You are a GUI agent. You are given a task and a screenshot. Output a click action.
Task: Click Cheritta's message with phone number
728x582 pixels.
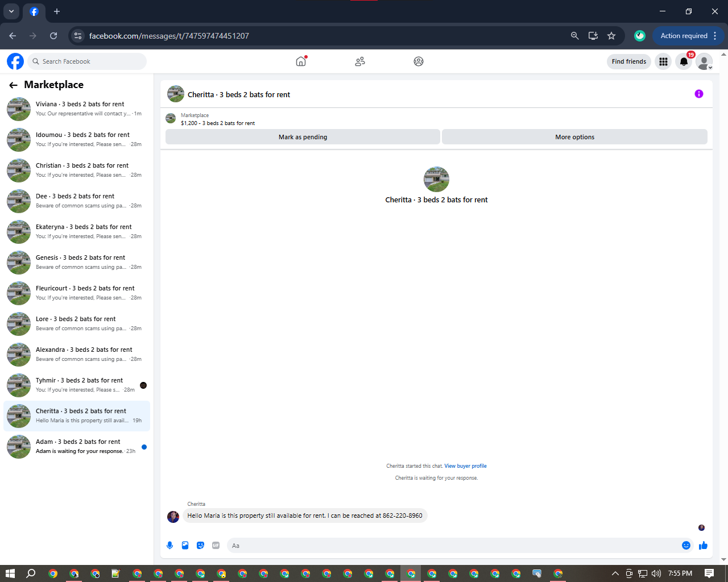point(305,516)
